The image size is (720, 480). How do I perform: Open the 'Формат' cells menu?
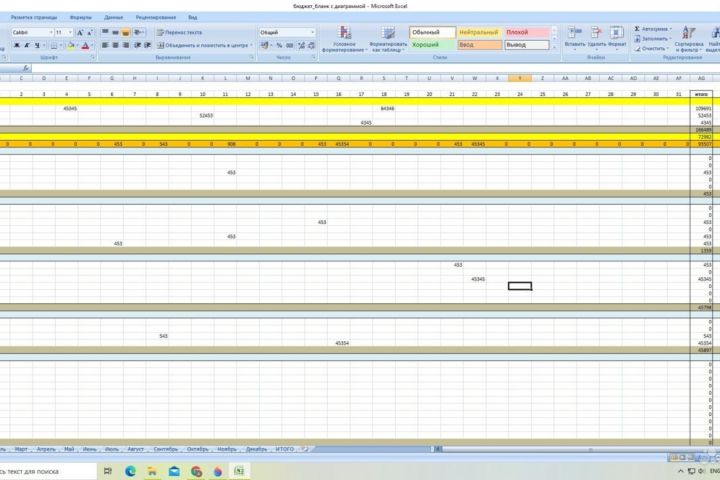click(x=617, y=37)
